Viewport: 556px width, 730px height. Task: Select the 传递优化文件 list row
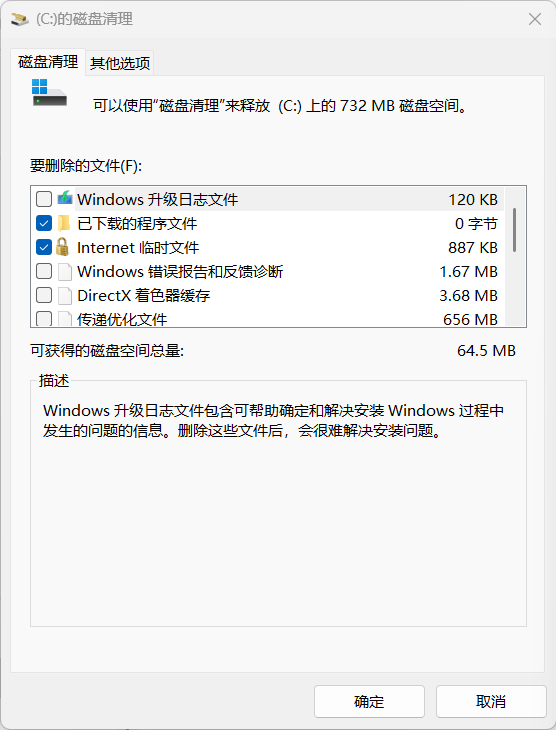[267, 319]
